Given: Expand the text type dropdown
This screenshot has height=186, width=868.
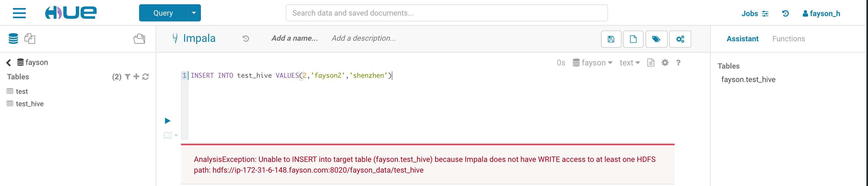Looking at the screenshot, I should pos(630,62).
